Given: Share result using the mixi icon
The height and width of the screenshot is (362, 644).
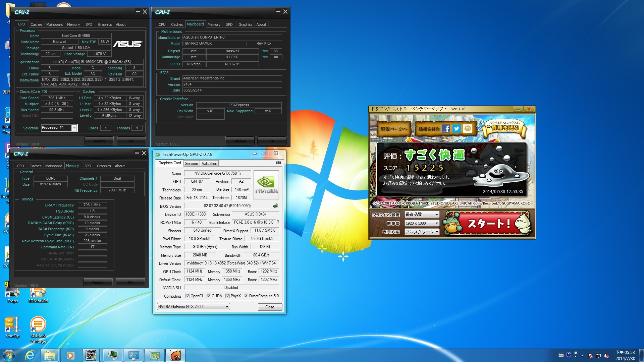Looking at the screenshot, I should 467,128.
